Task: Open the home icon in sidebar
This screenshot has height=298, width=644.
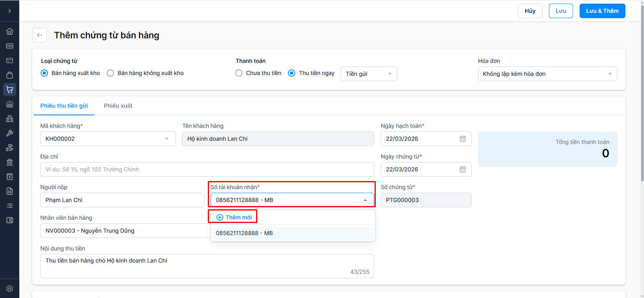Action: click(x=10, y=31)
